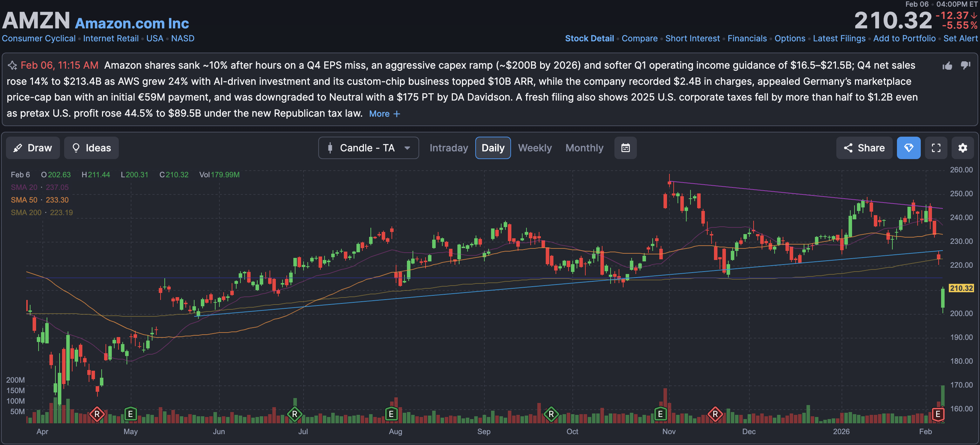Expand news with More plus link
980x445 pixels.
pos(384,114)
